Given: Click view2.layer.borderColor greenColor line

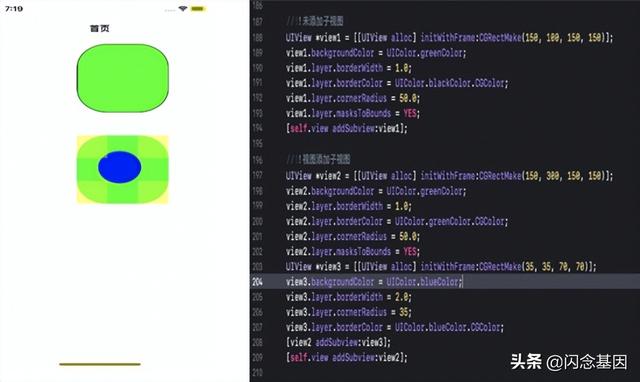Looking at the screenshot, I should point(397,222).
